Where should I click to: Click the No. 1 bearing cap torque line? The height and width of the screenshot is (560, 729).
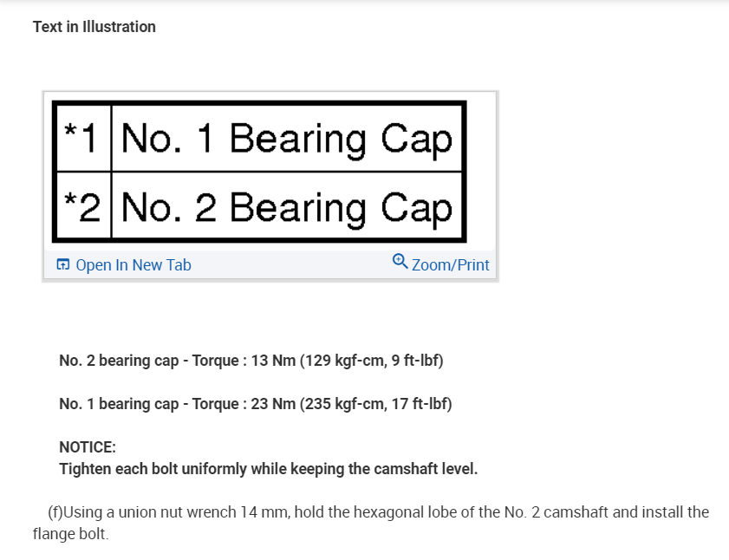tap(255, 404)
